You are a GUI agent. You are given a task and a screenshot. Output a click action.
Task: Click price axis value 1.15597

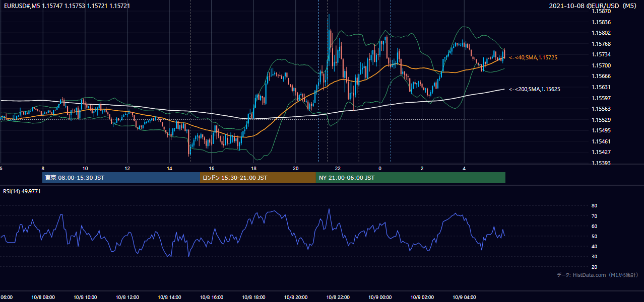tap(602, 98)
